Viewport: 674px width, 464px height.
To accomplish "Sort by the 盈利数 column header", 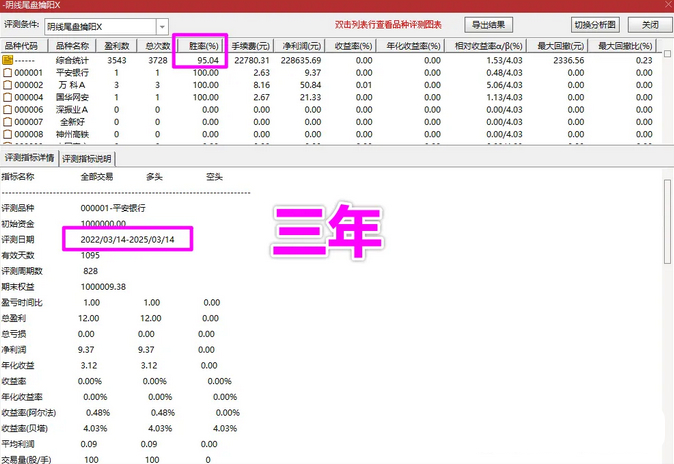I will (x=116, y=46).
